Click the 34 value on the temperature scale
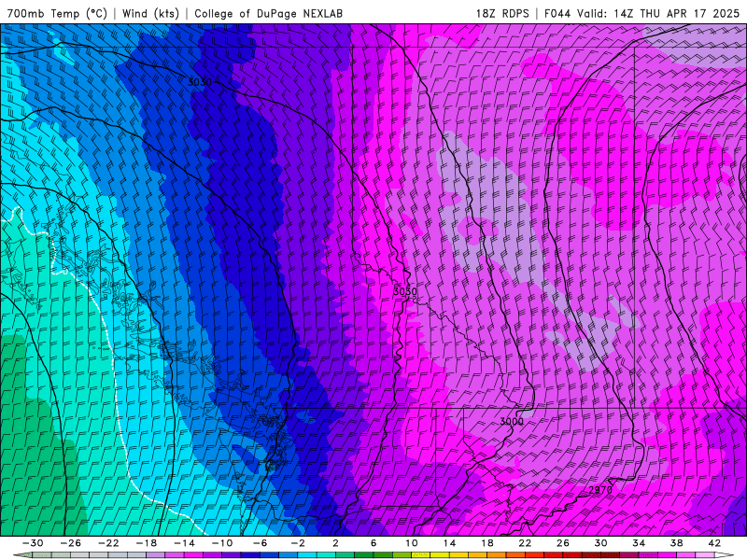The height and width of the screenshot is (560, 747). [x=639, y=543]
